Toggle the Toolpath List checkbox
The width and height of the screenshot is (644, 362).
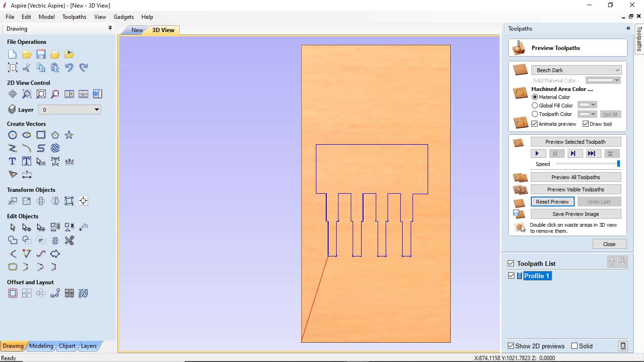[x=511, y=263]
